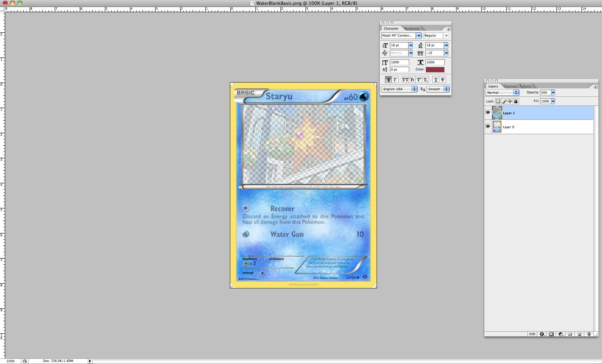Click the baseline shift 0 pt field
The image size is (602, 364).
pos(400,70)
